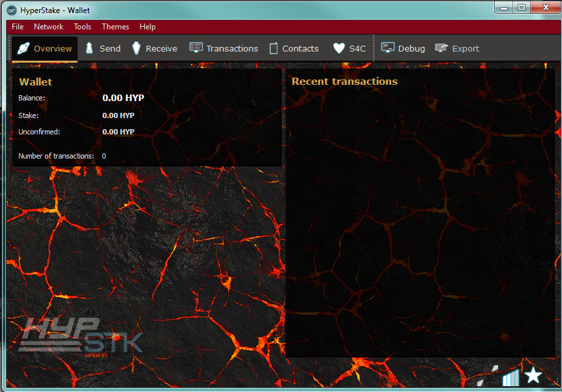Switch to the Send tab
562x392 pixels.
pyautogui.click(x=103, y=49)
